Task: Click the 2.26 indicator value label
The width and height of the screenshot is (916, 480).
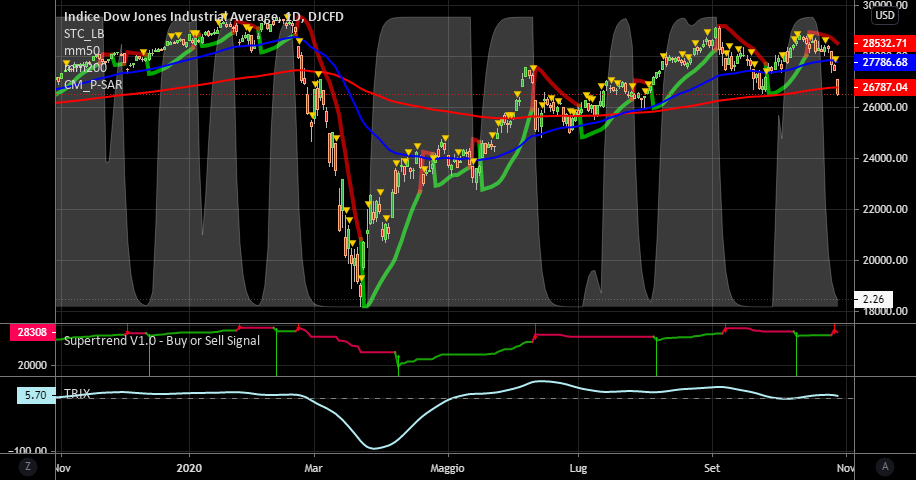Action: [x=873, y=299]
